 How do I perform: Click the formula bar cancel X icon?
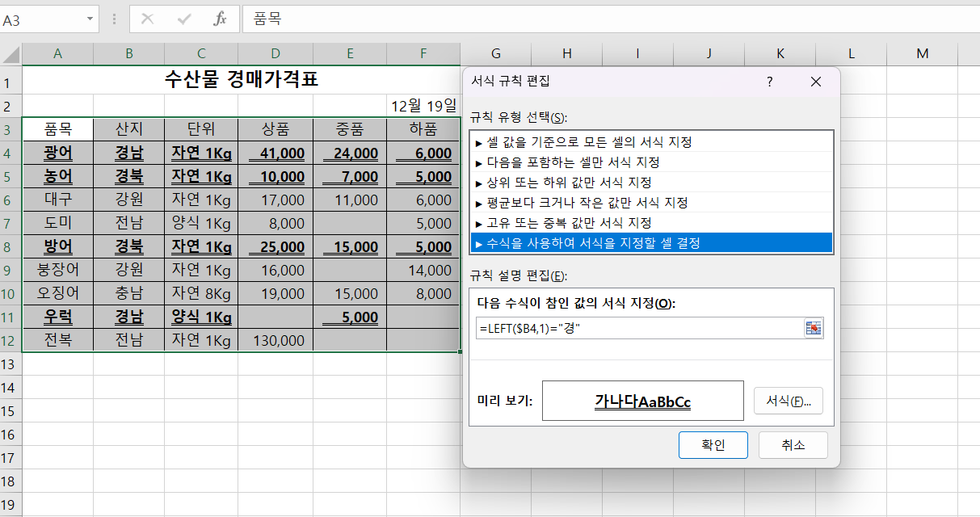click(x=147, y=19)
